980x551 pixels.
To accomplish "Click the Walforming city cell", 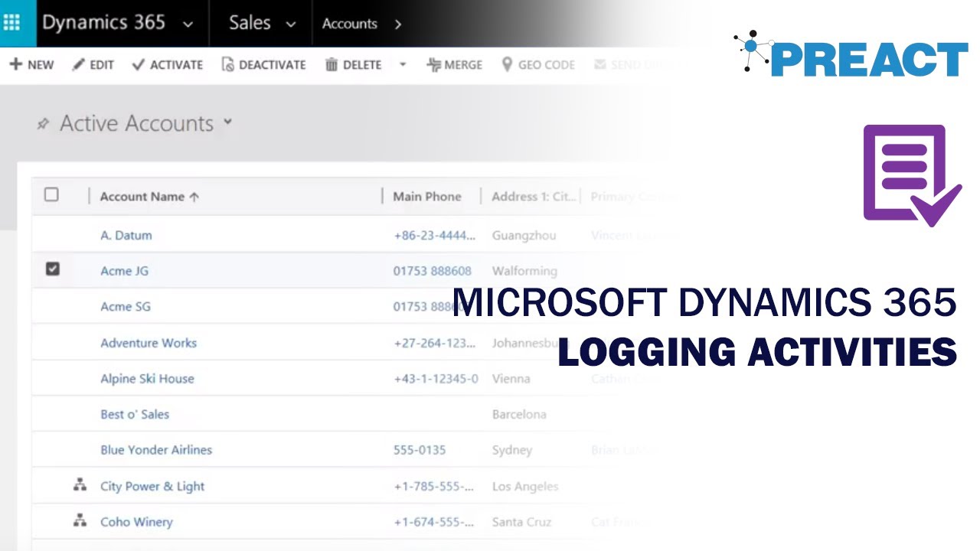I will pyautogui.click(x=524, y=271).
